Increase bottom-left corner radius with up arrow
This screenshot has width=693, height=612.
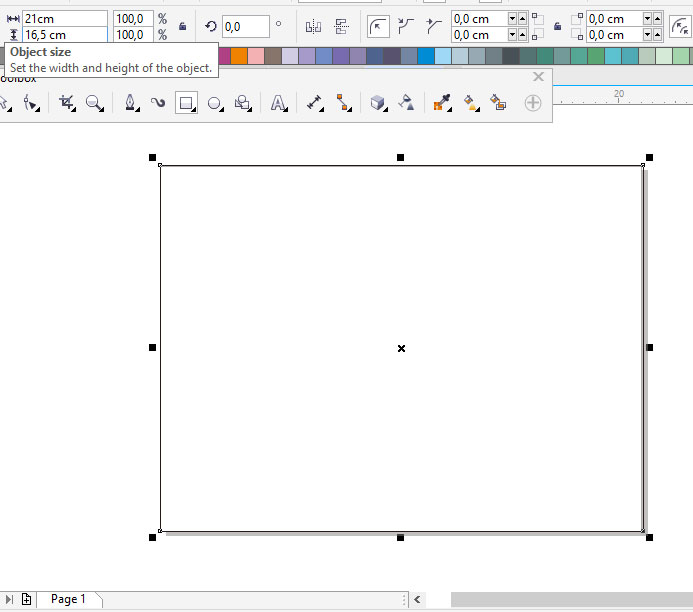[522, 34]
